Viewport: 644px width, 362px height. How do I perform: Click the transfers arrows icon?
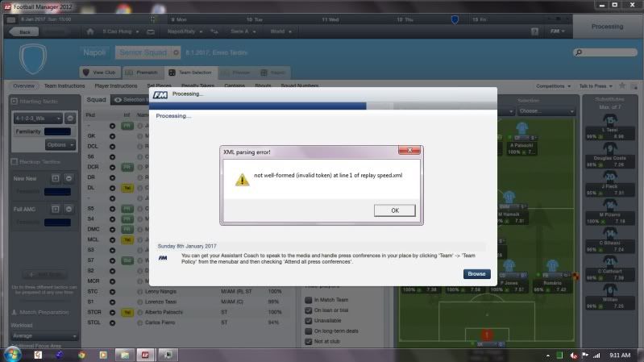214,31
